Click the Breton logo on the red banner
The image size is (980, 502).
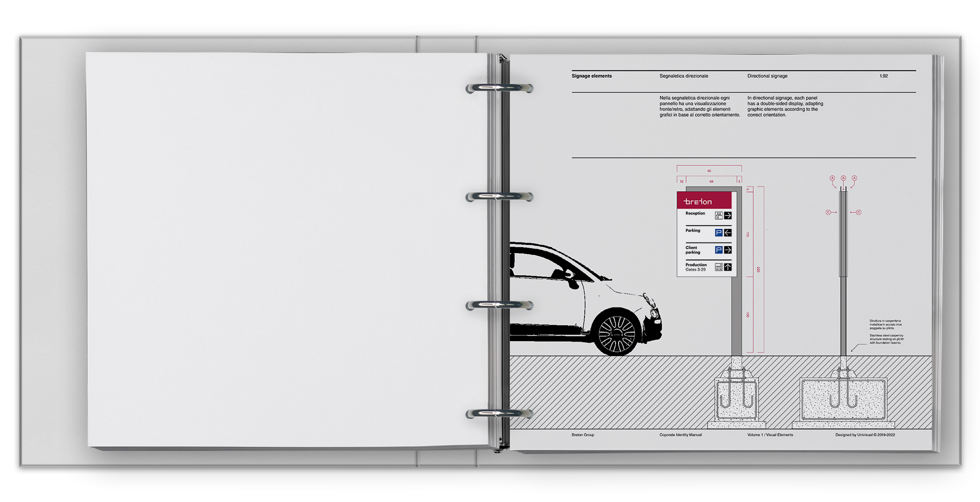click(698, 202)
